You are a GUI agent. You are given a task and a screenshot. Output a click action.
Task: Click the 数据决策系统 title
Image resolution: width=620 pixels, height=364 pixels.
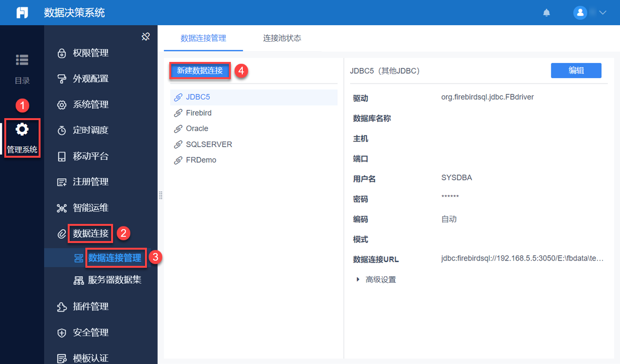74,13
